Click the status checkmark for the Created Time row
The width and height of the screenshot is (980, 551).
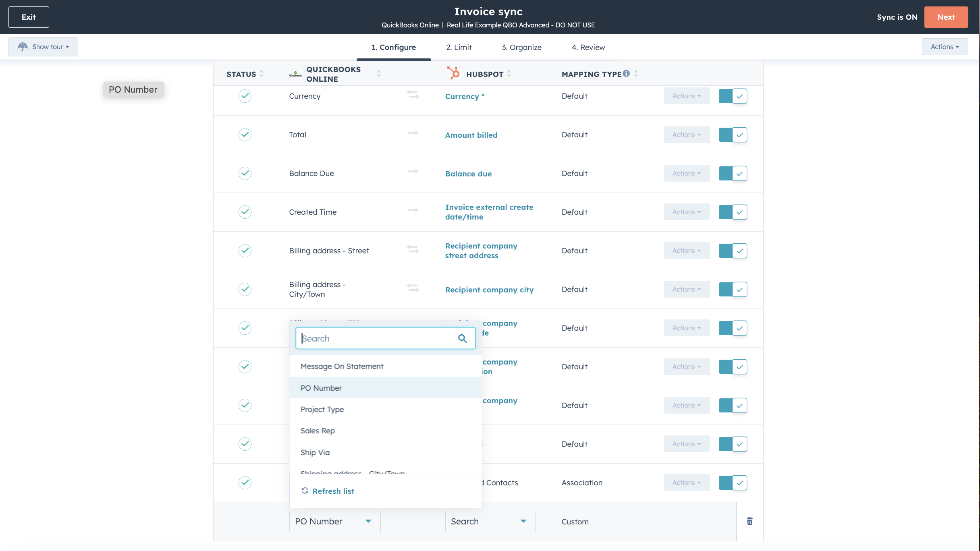pos(245,212)
